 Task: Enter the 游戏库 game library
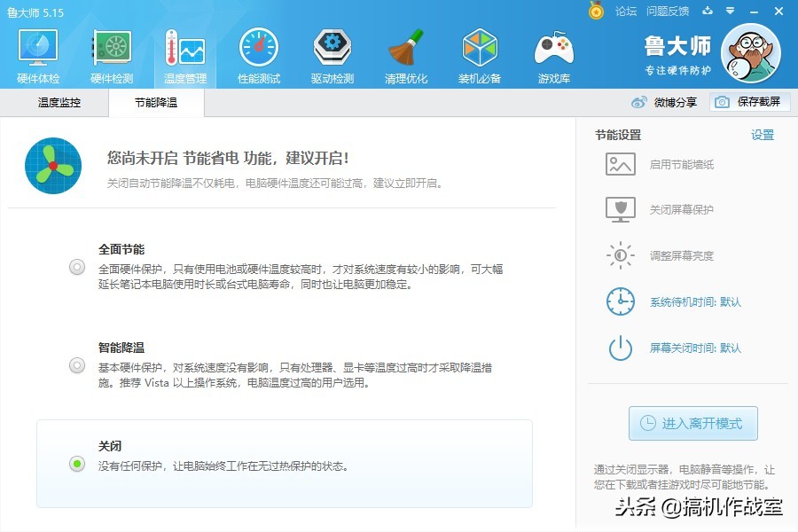(x=552, y=53)
